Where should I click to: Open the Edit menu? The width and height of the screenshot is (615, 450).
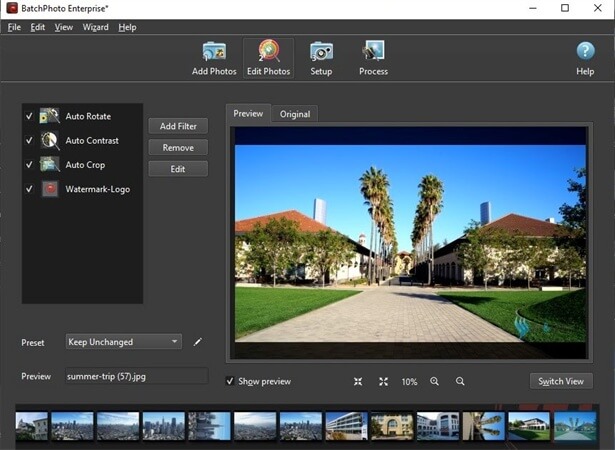[x=38, y=27]
